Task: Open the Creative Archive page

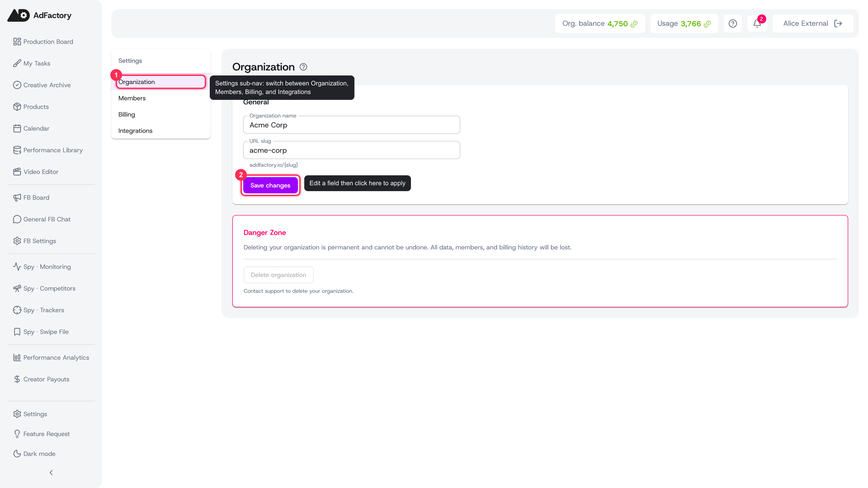Action: coord(47,85)
